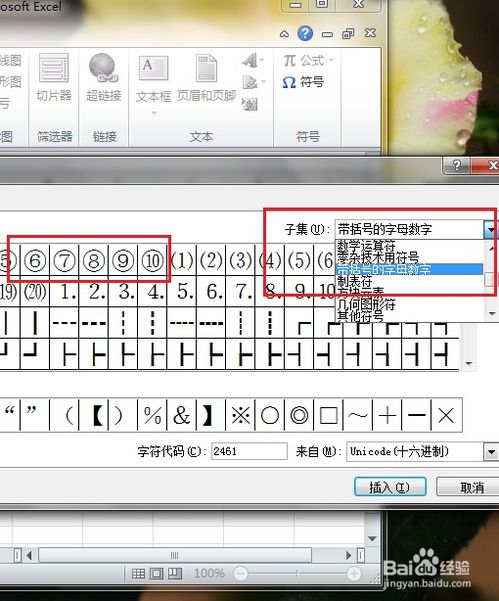Select 其他符号 in subset list

click(409, 316)
